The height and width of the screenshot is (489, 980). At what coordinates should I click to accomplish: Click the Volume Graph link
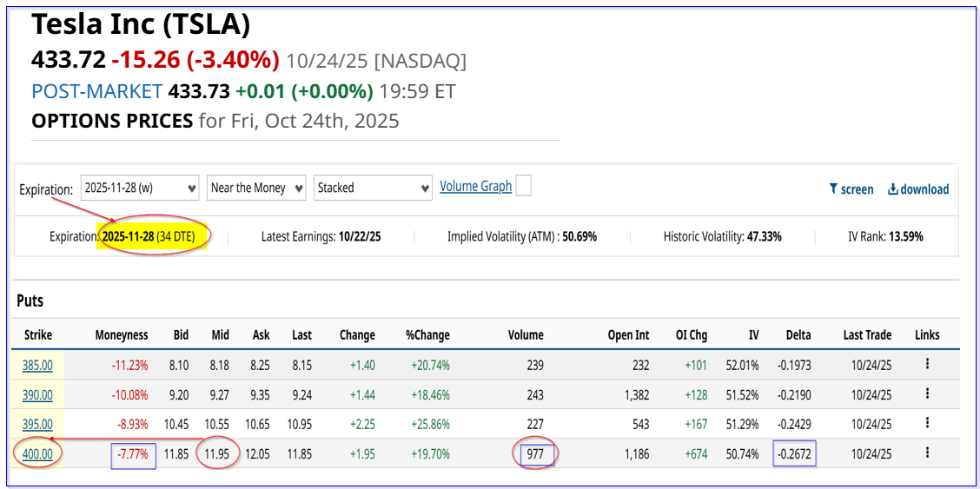[x=475, y=186]
